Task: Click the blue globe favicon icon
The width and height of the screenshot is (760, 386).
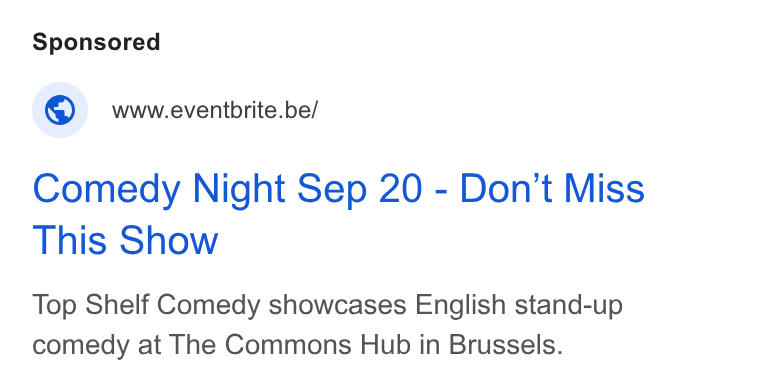Action: click(x=60, y=110)
